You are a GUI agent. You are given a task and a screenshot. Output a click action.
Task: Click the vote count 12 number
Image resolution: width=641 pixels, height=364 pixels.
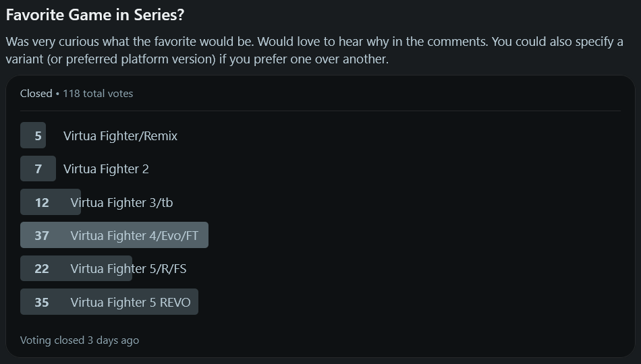(x=42, y=202)
